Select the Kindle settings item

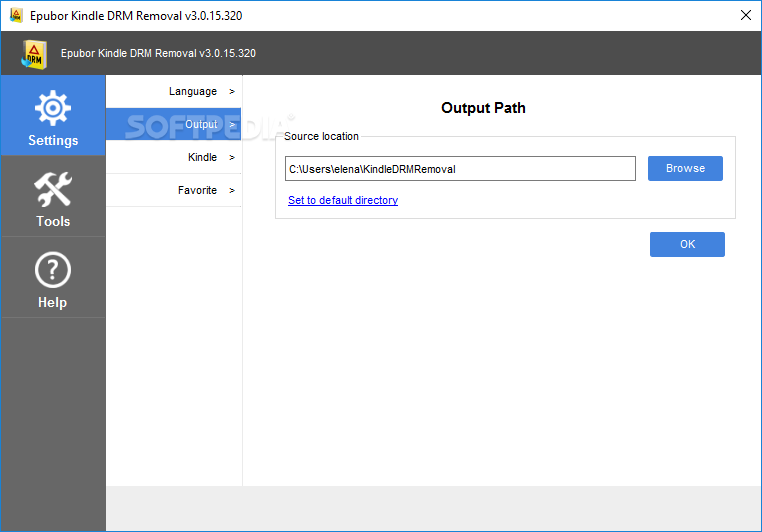(x=174, y=157)
